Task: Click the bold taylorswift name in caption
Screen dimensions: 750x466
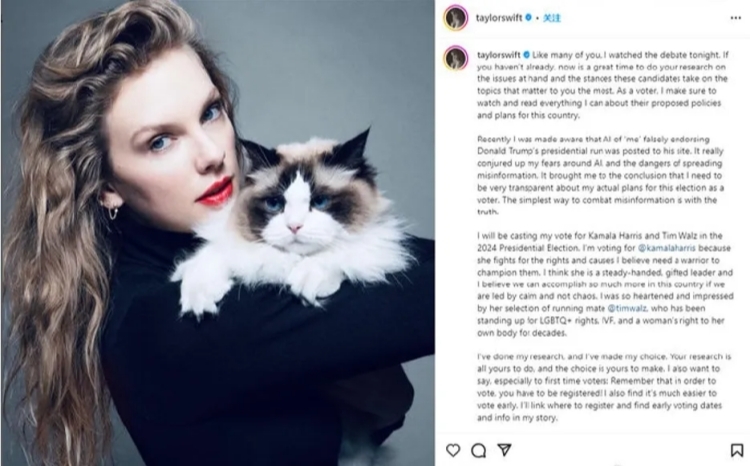Action: tap(499, 55)
